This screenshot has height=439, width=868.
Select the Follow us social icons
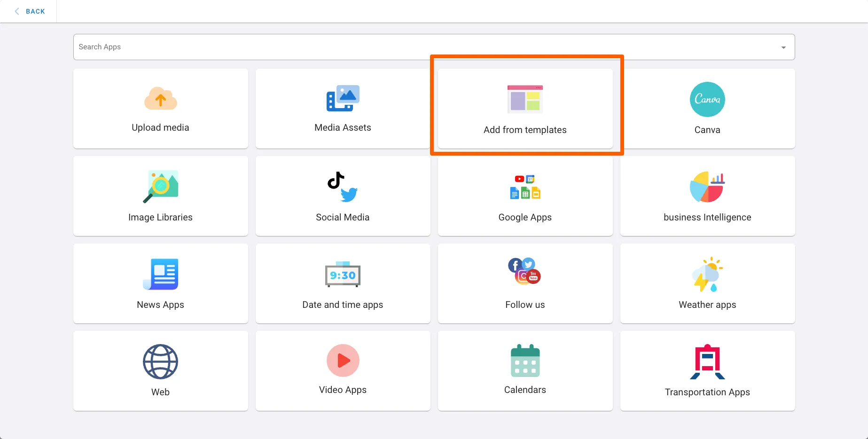(x=525, y=272)
